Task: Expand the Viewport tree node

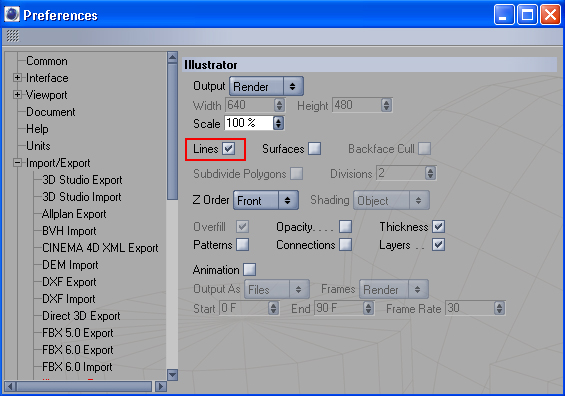Action: point(17,94)
